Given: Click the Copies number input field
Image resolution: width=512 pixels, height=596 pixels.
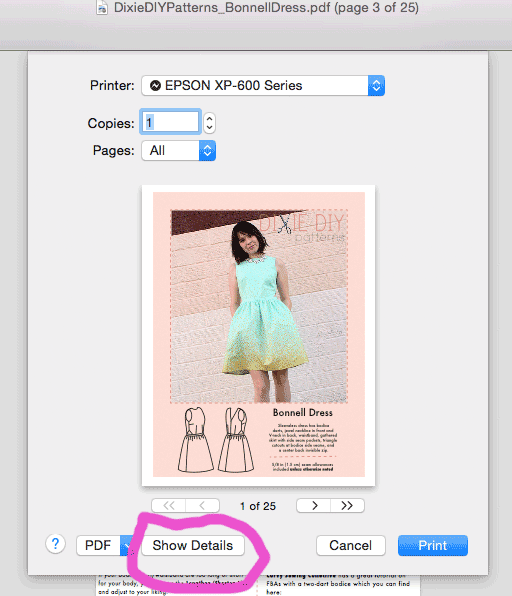Looking at the screenshot, I should [x=170, y=122].
